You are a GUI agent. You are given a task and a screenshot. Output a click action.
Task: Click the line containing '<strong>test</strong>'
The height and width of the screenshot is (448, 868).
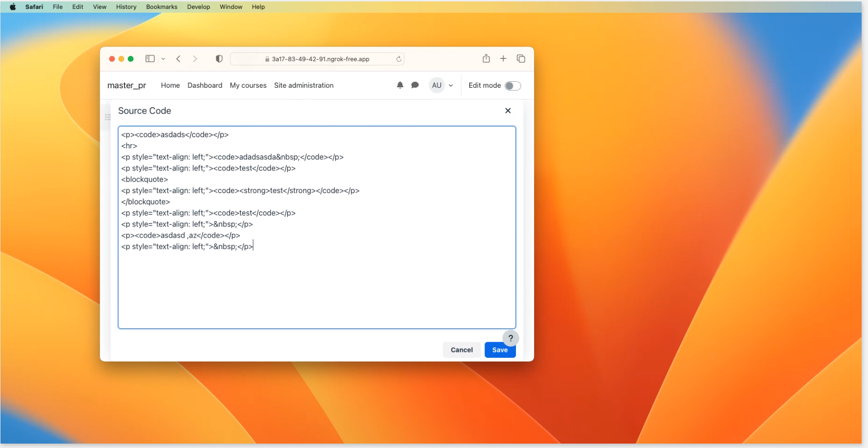240,191
